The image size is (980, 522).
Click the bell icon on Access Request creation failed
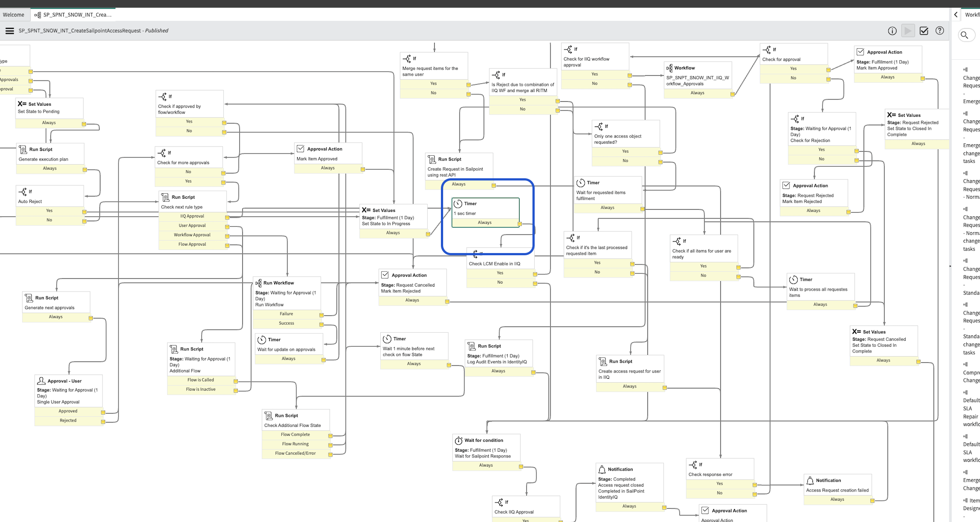[810, 480]
